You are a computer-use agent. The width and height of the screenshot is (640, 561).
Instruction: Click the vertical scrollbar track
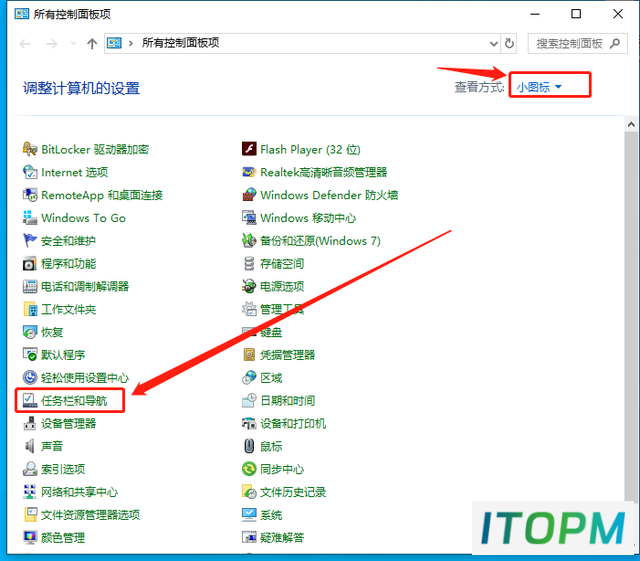tap(631, 318)
